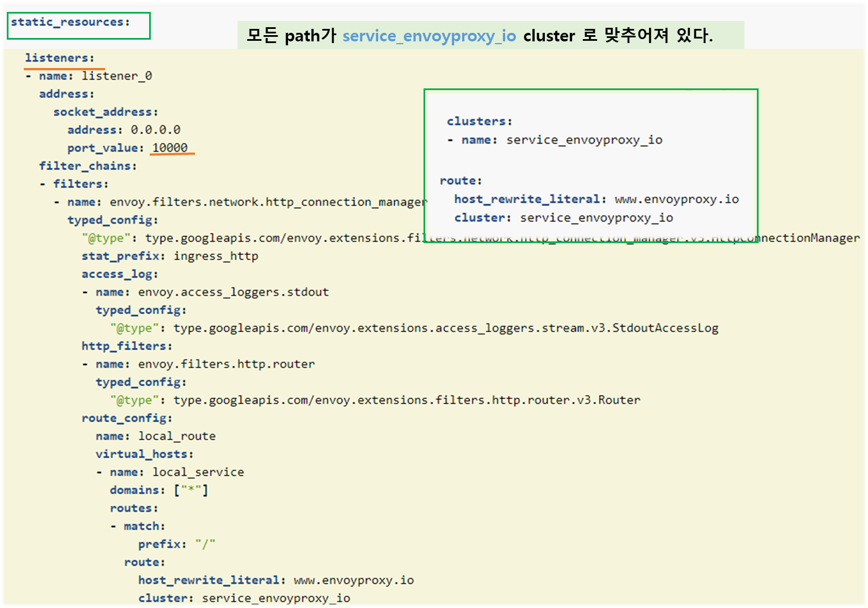Click port_value 10000
Viewport: 868px width, 608px height.
170,148
